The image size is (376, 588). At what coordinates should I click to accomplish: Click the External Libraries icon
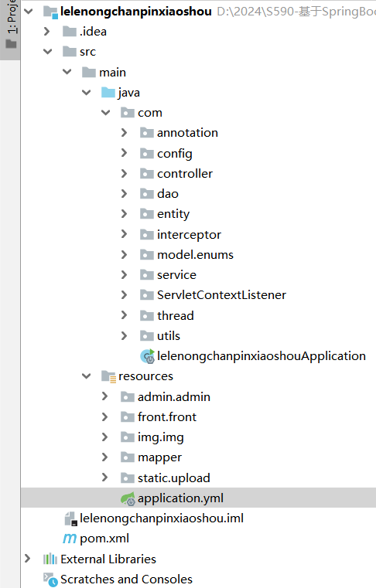click(x=50, y=559)
